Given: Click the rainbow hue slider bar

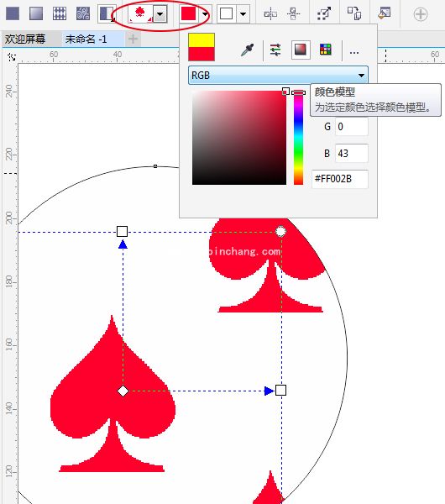Looking at the screenshot, I should (299, 138).
